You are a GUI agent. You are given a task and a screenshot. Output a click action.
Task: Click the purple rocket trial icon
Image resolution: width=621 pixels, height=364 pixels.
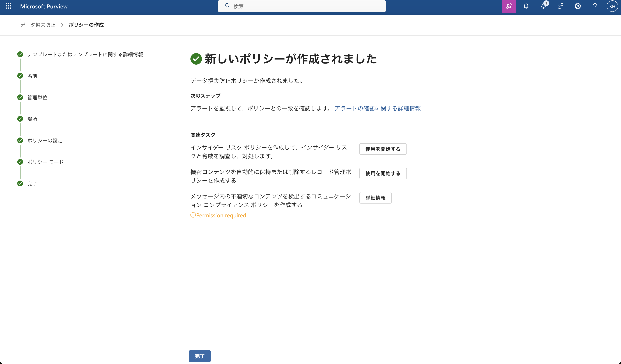(x=509, y=6)
